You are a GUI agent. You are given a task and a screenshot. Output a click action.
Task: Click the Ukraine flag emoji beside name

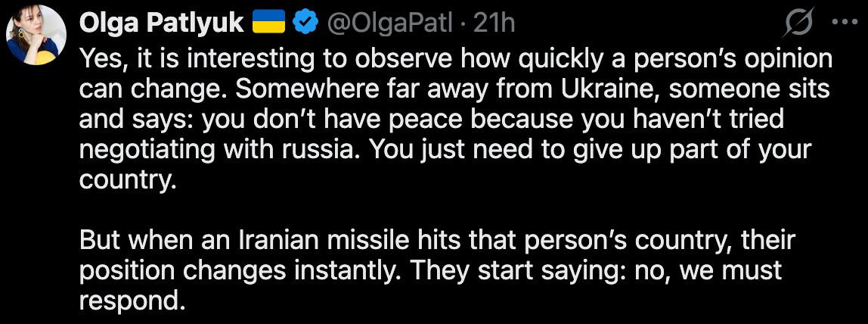(268, 23)
